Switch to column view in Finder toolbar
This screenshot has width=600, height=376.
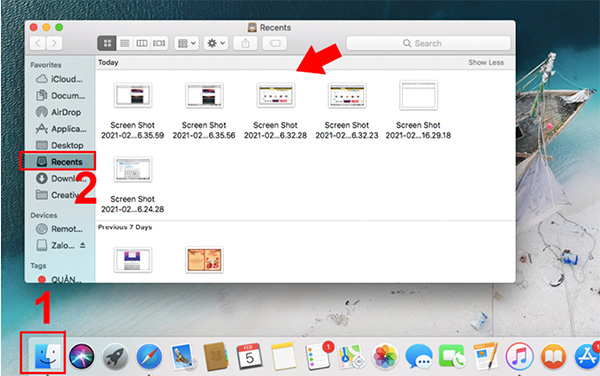[x=142, y=43]
